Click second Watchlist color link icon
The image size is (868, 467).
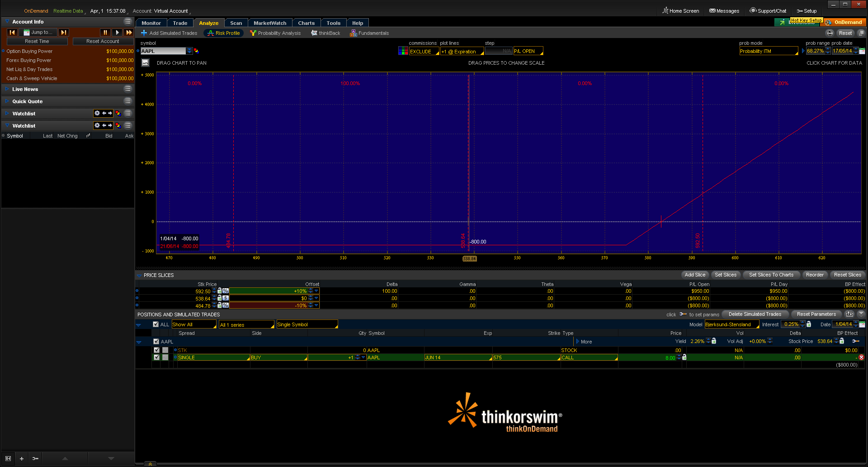tap(118, 125)
